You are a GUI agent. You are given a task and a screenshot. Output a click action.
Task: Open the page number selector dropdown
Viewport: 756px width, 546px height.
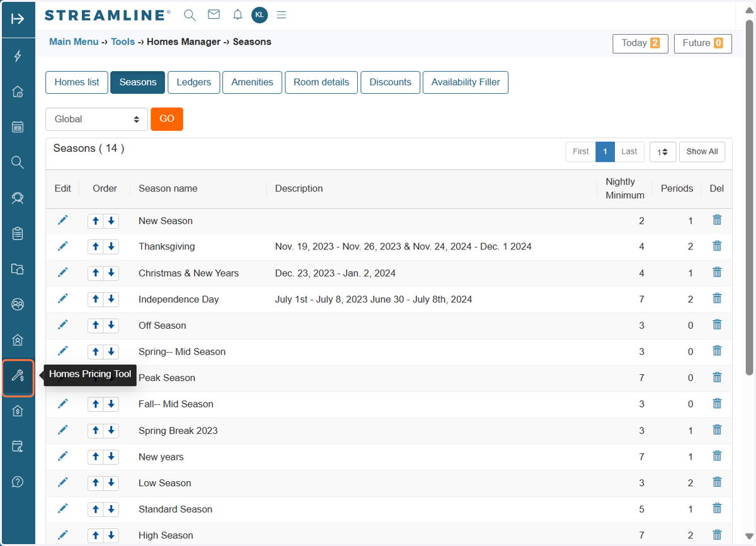(x=663, y=152)
